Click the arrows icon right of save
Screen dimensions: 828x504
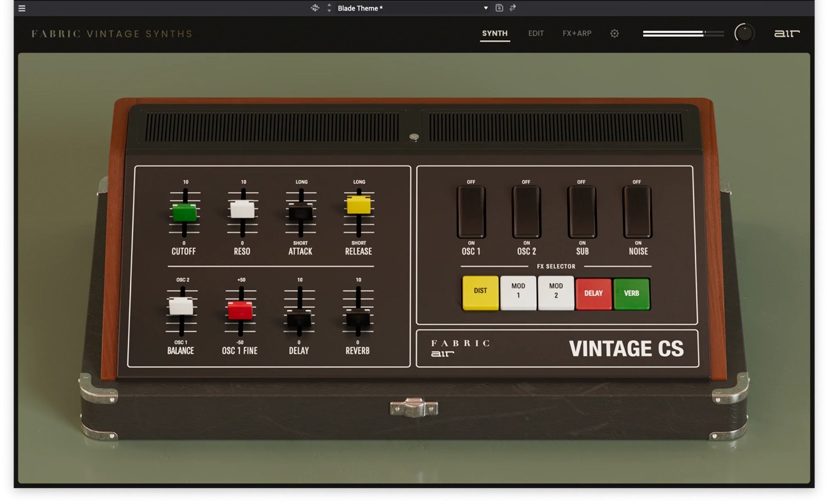pyautogui.click(x=513, y=8)
